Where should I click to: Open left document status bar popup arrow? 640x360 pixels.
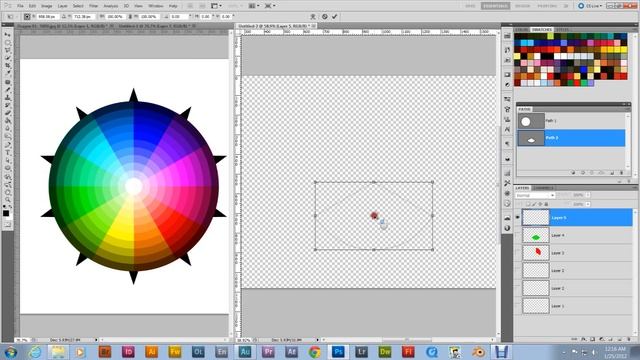click(96, 340)
